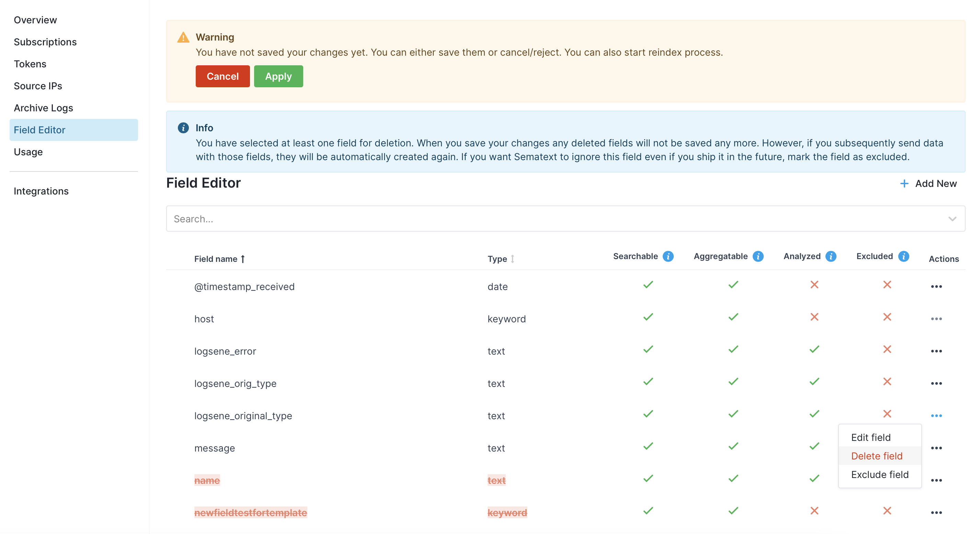The width and height of the screenshot is (980, 534).
Task: Open actions menu for logsene_error row
Action: (x=936, y=351)
